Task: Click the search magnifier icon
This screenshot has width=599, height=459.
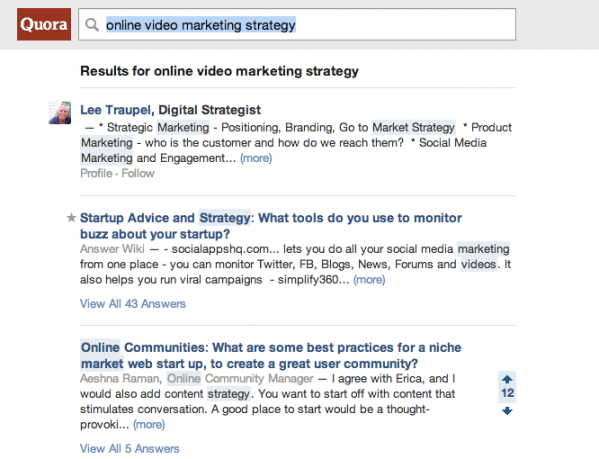Action: pyautogui.click(x=92, y=25)
